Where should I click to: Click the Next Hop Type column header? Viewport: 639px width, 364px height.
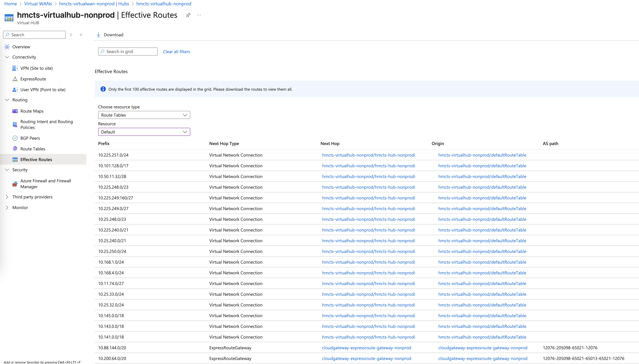tap(224, 144)
